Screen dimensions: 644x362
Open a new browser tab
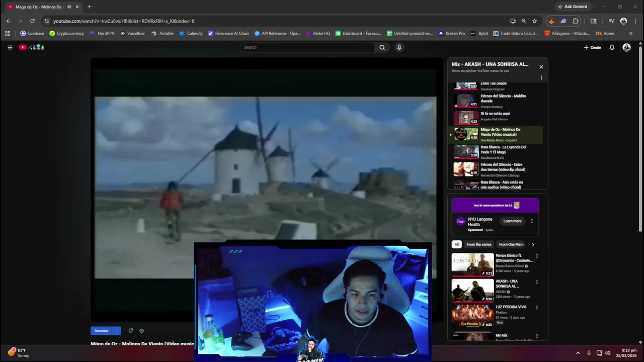coord(89,7)
